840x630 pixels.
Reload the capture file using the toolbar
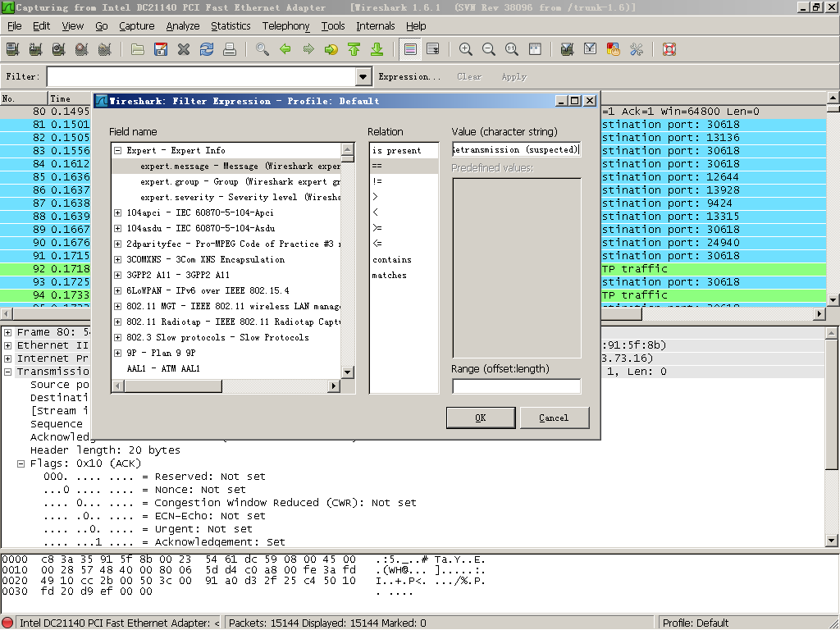coord(207,49)
